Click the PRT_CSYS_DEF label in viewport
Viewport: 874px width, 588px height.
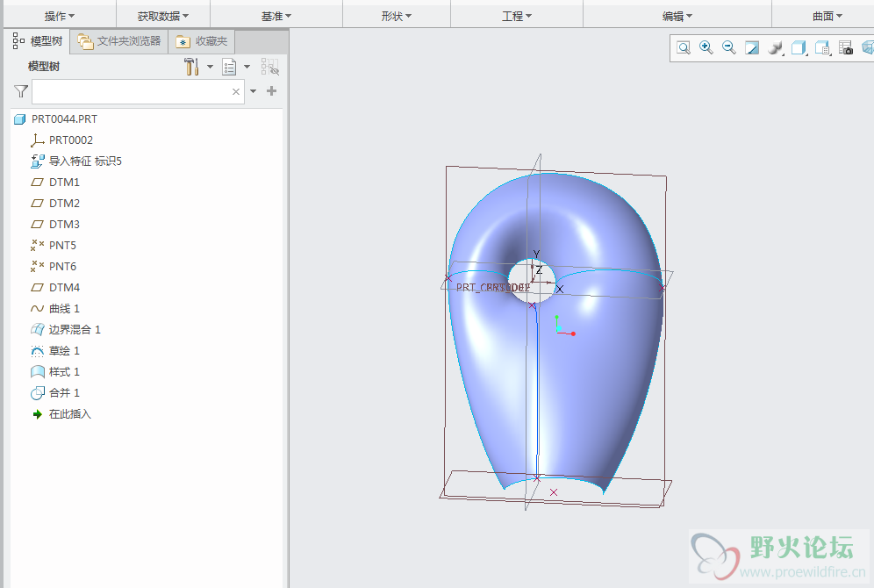coord(493,288)
